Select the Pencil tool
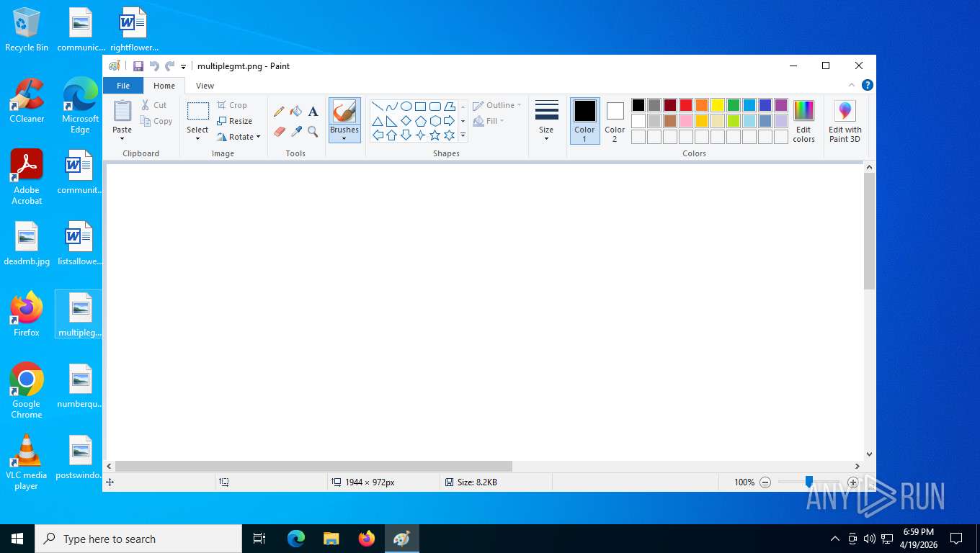The width and height of the screenshot is (980, 553). point(279,112)
